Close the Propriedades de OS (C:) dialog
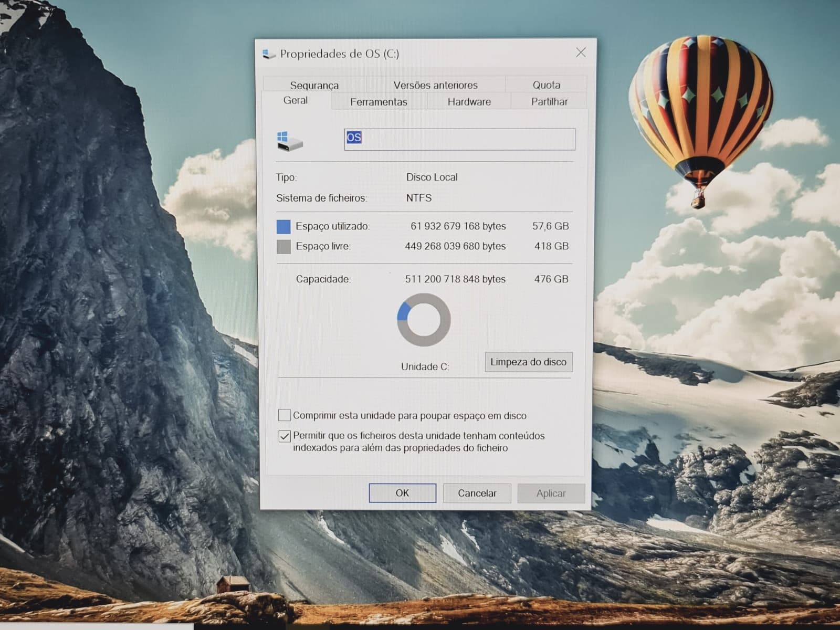 pyautogui.click(x=581, y=52)
